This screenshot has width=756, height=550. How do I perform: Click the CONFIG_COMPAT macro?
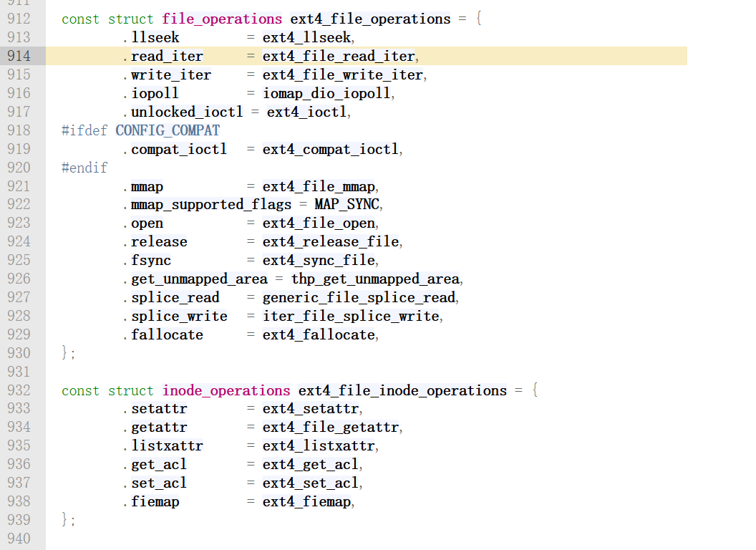tap(168, 130)
